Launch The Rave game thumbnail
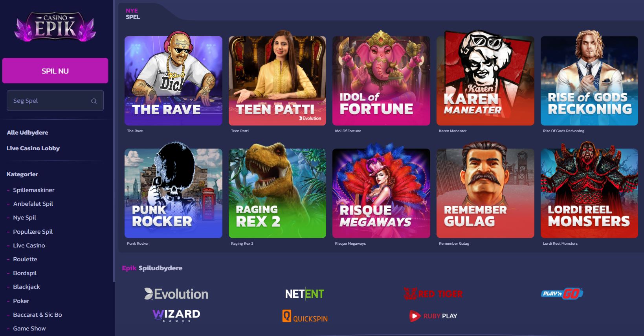Image resolution: width=644 pixels, height=336 pixels. (173, 81)
